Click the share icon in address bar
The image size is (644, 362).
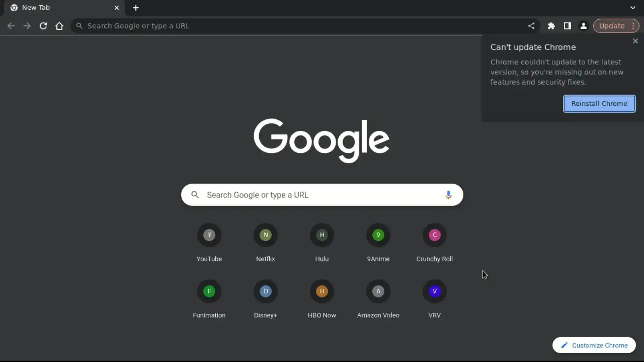531,26
